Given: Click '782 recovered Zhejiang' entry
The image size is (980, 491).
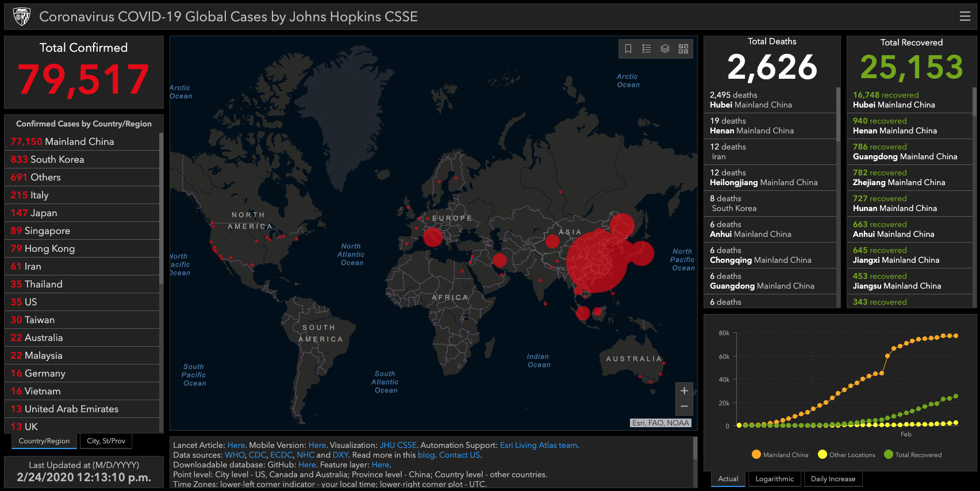Looking at the screenshot, I should [910, 178].
